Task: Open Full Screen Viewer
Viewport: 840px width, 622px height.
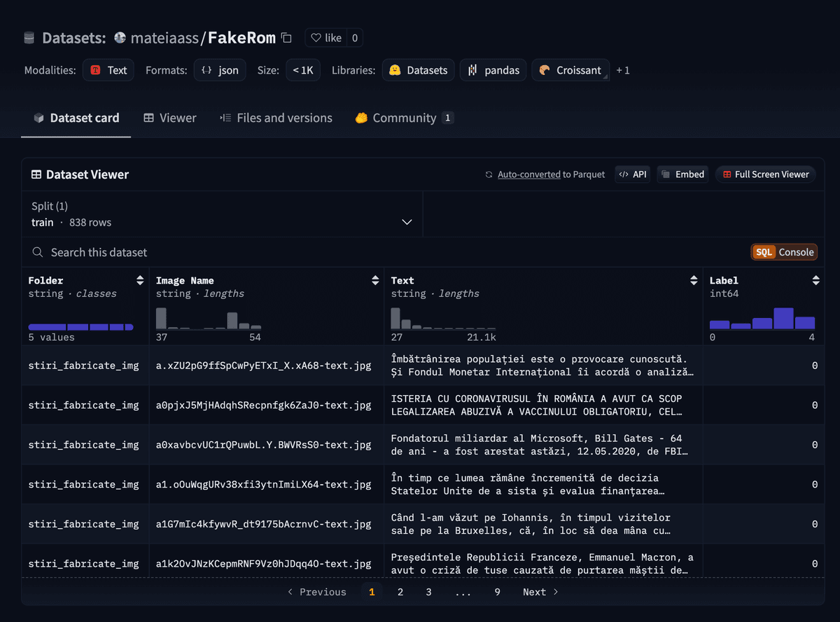Action: 766,174
